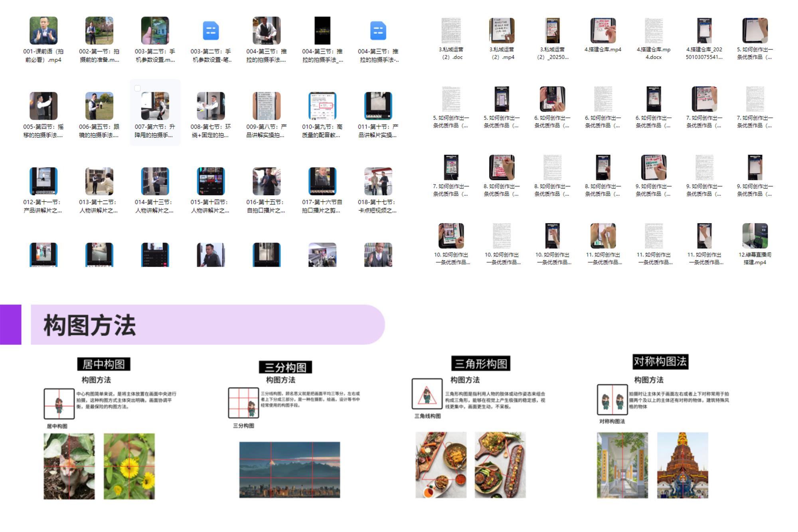Click the cat photo under 居中构图
Viewport: 798px width, 532px height.
69,466
